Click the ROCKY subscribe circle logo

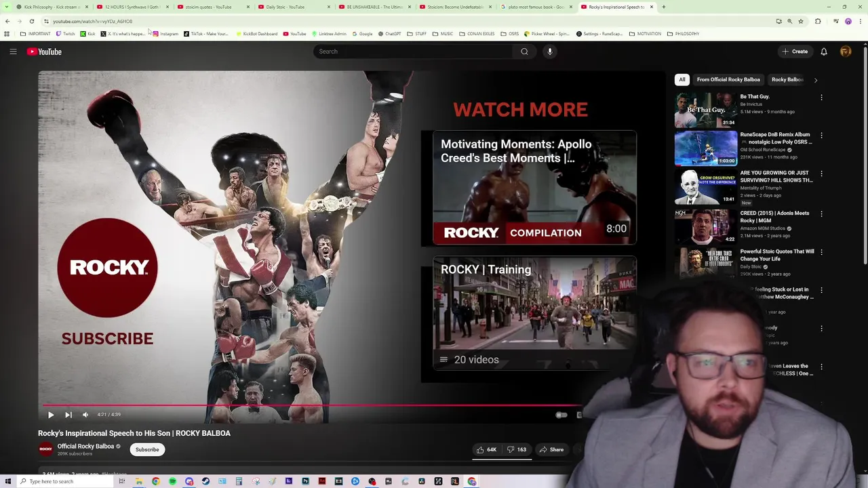pos(108,268)
